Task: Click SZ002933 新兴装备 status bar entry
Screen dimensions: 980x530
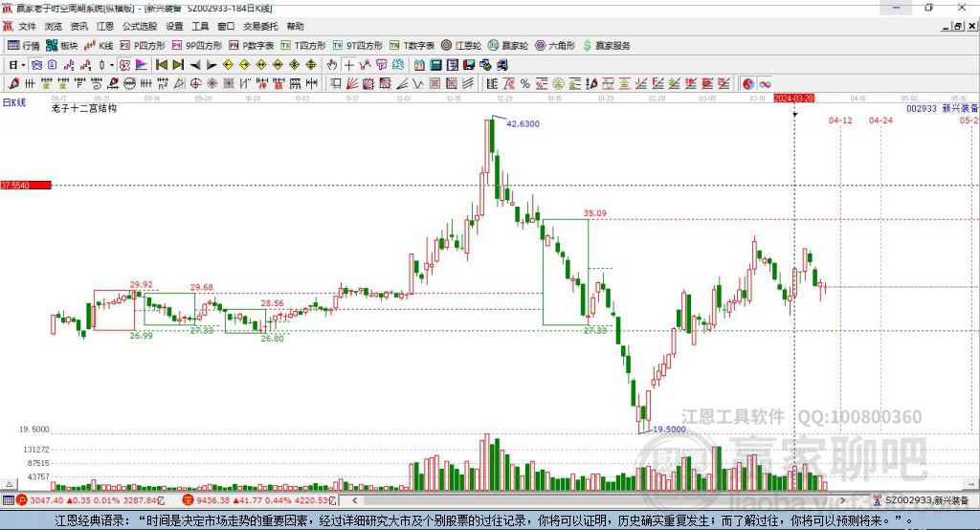Action: [922, 500]
